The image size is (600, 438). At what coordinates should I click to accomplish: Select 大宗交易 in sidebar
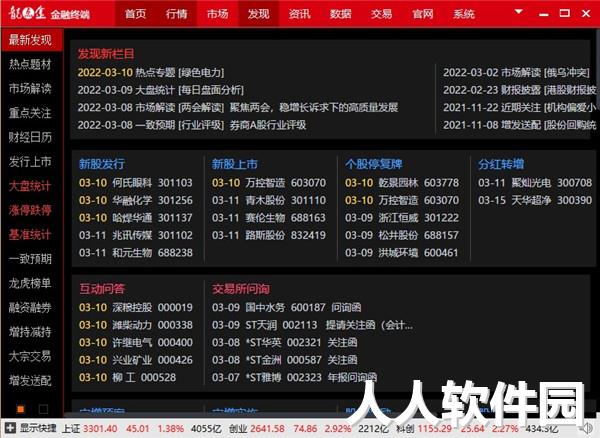click(x=30, y=356)
